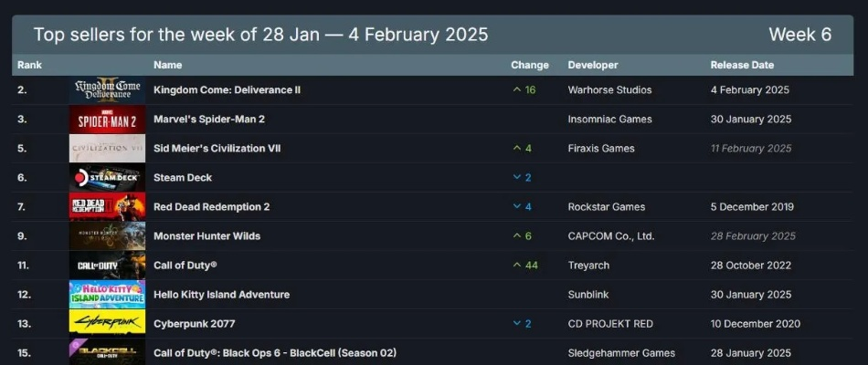Sort by the Change column header
The height and width of the screenshot is (365, 868).
click(530, 65)
